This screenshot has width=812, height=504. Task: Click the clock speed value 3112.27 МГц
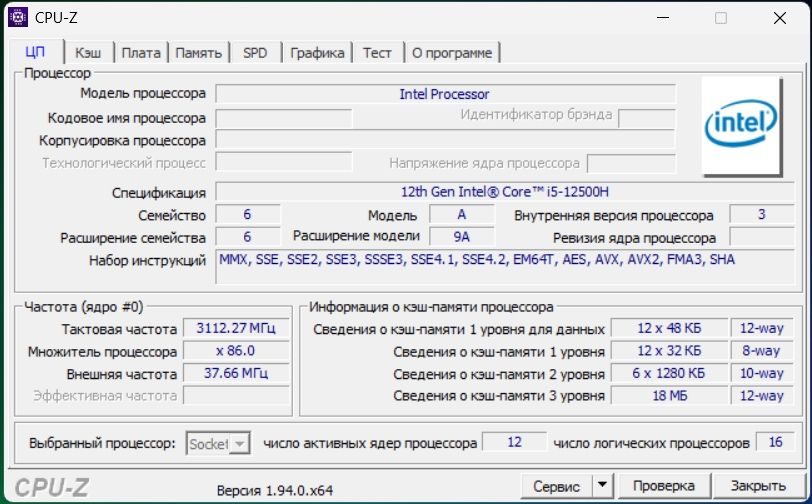[x=236, y=328]
